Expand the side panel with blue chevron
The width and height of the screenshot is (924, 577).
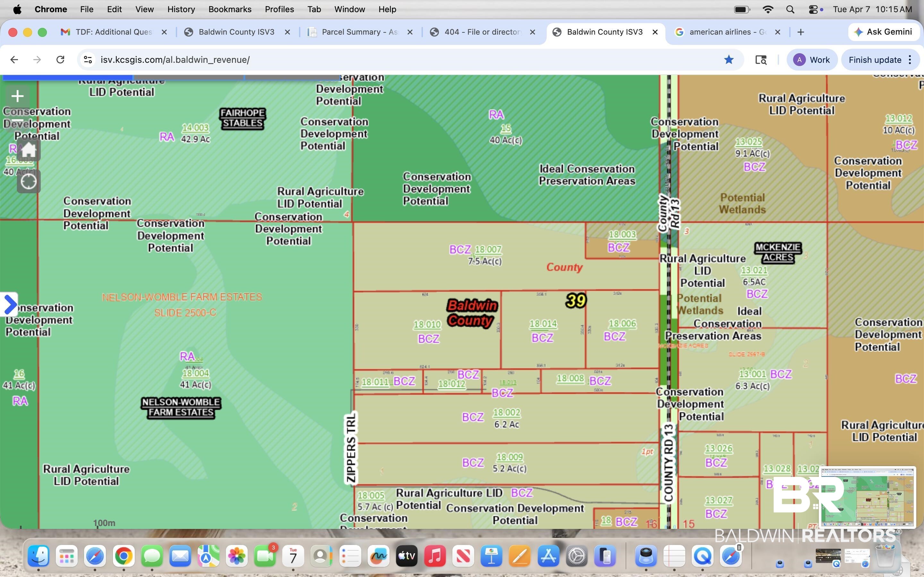tap(9, 305)
